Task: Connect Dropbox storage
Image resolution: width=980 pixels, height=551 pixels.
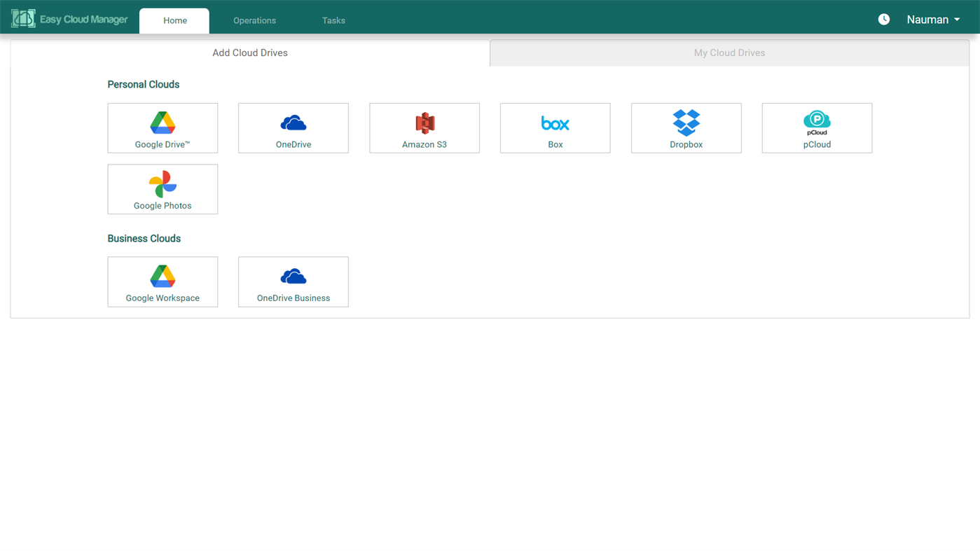Action: tap(686, 127)
